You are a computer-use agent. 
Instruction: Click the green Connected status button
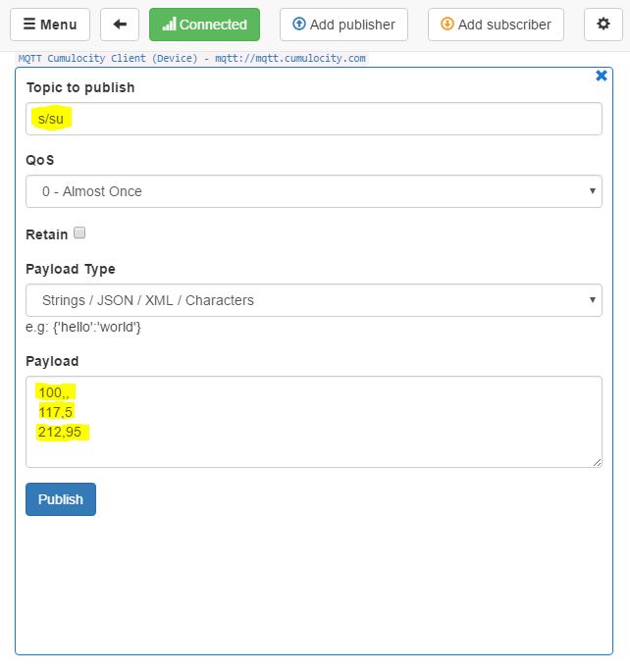(x=204, y=25)
